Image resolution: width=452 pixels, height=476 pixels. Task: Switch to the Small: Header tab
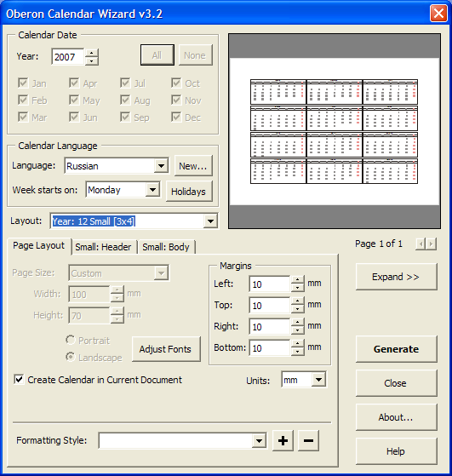point(103,247)
